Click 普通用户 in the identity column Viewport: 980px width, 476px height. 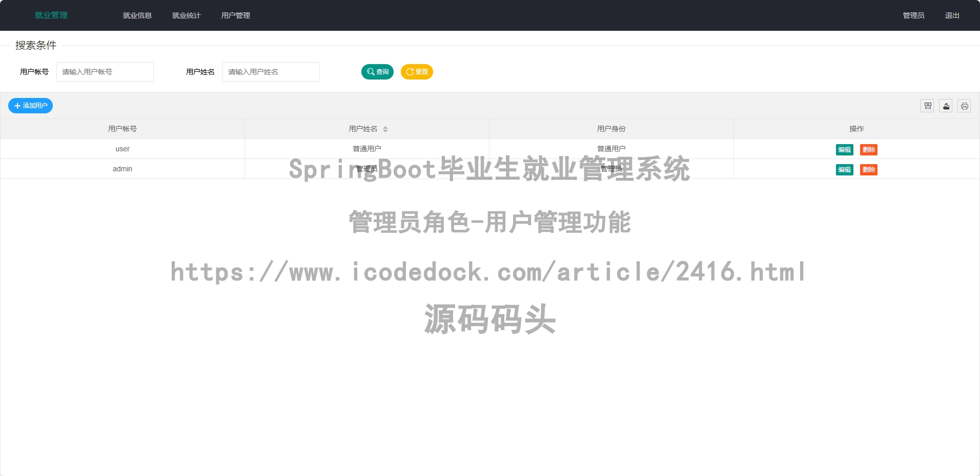pyautogui.click(x=611, y=149)
